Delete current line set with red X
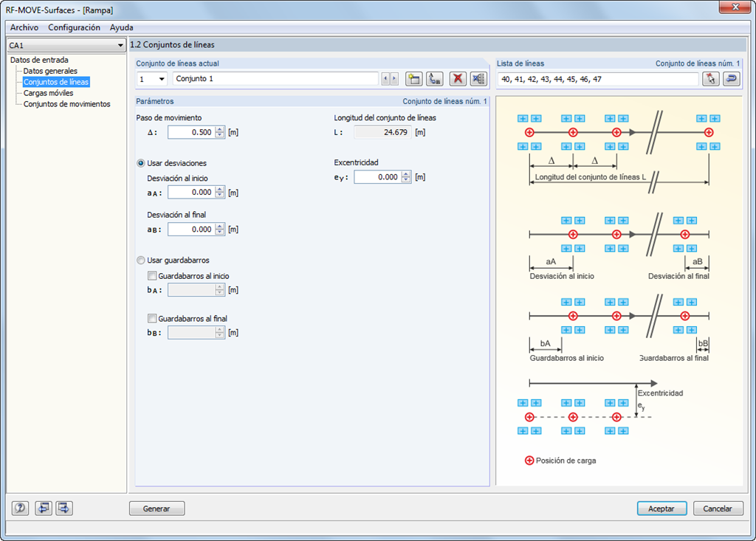This screenshot has height=541, width=756. pyautogui.click(x=458, y=79)
